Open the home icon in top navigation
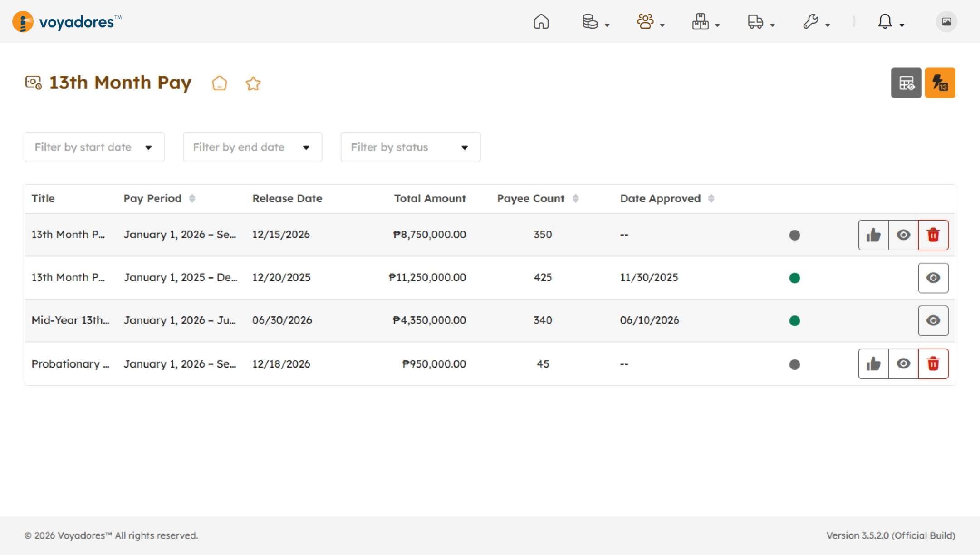The image size is (980, 555). (x=541, y=21)
